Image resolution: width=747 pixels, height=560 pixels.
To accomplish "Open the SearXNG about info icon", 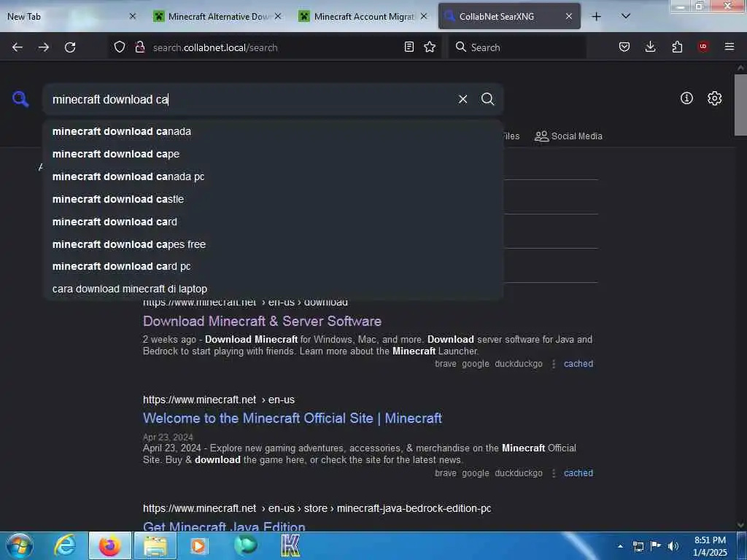I will tap(686, 98).
